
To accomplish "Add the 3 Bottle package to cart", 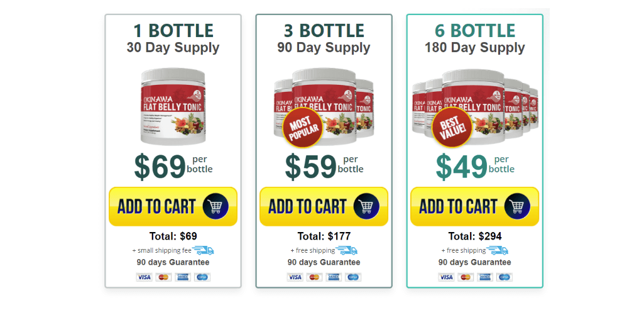I will (x=324, y=206).
